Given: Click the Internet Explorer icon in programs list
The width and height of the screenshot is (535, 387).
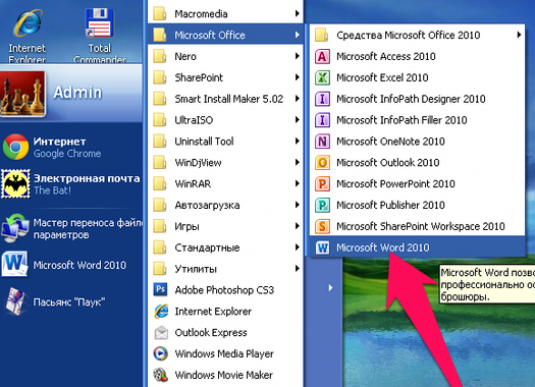Looking at the screenshot, I should tap(161, 311).
